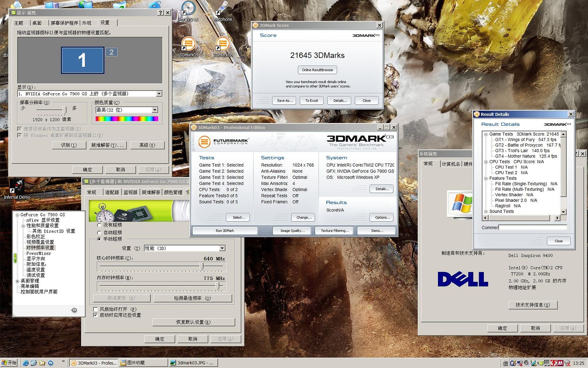
Task: Select monitor 1 in display preview
Action: [82, 60]
